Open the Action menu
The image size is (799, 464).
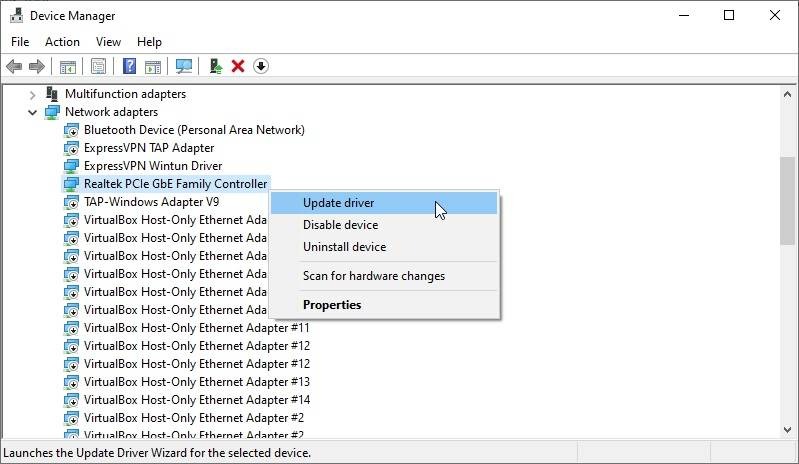click(x=62, y=42)
